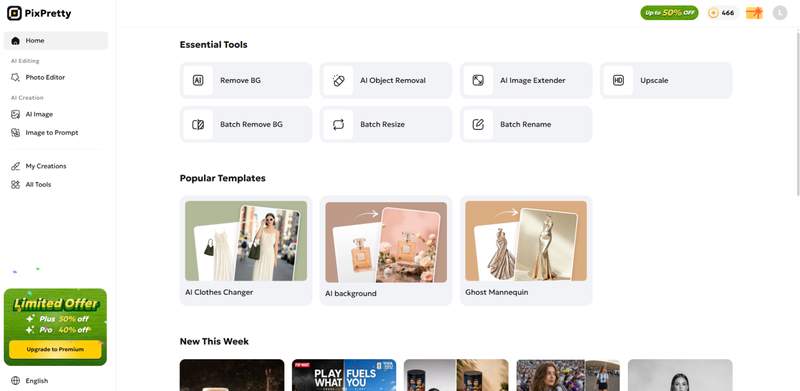Open Ghost Mannequin template thumbnail
Image resolution: width=800 pixels, height=391 pixels.
pos(526,241)
